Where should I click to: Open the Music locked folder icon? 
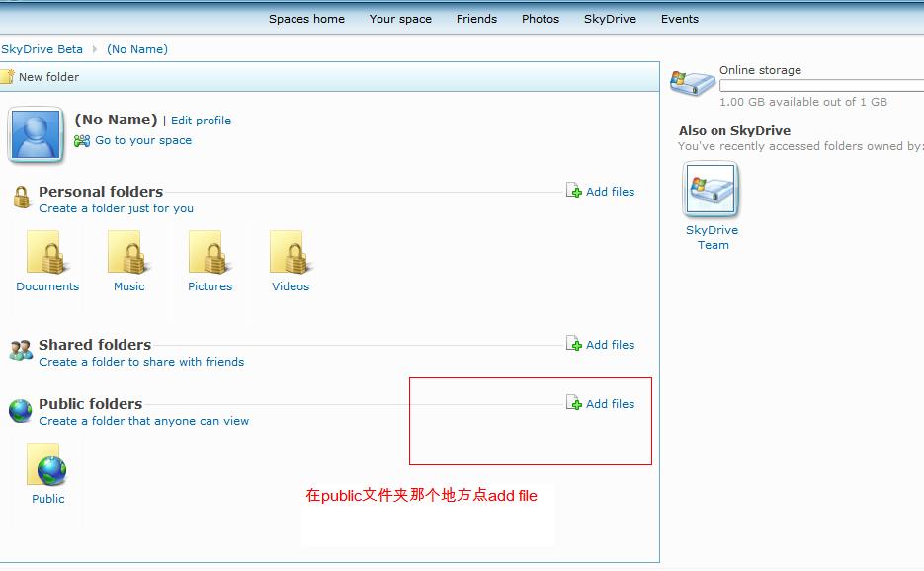tap(127, 252)
